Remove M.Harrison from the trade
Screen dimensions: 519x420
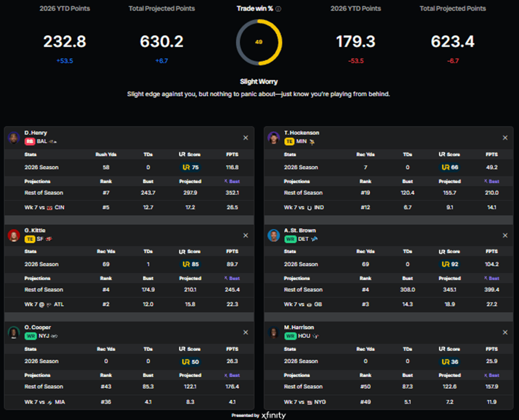click(x=505, y=332)
